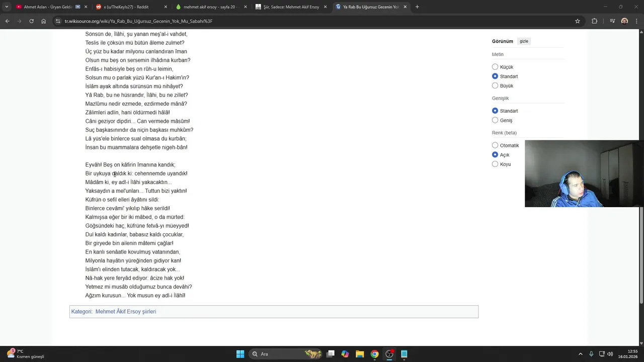Click the microphone tray icon
Viewport: 644px width, 362px height.
tap(591, 354)
